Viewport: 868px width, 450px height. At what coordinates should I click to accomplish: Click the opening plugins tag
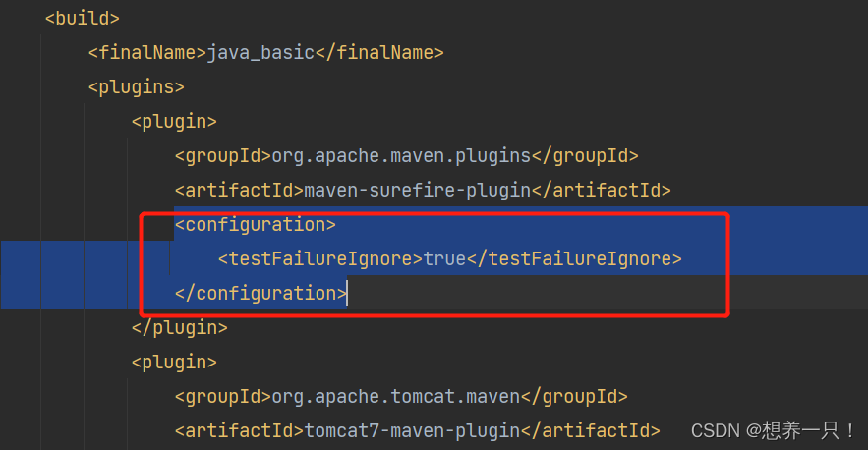(137, 86)
